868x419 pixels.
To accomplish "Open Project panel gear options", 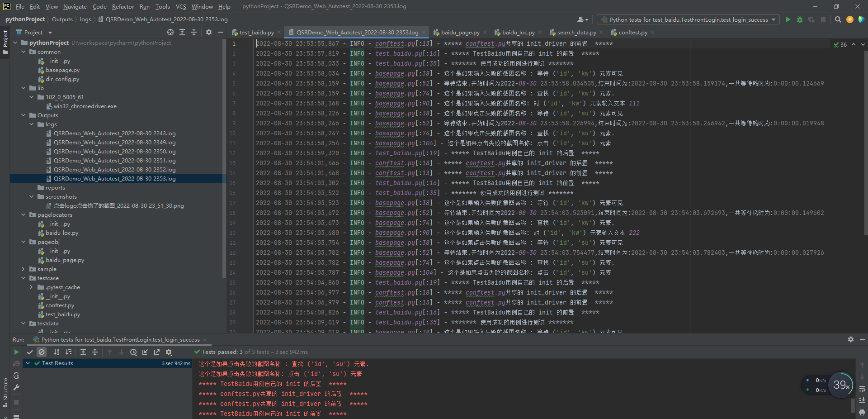I will [208, 32].
